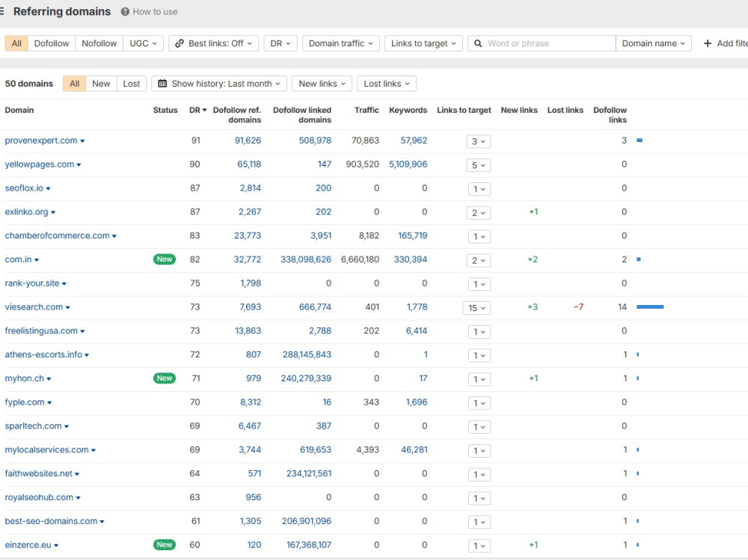This screenshot has height=560, width=748.
Task: Open Domain name search scope dropdown
Action: tap(654, 43)
